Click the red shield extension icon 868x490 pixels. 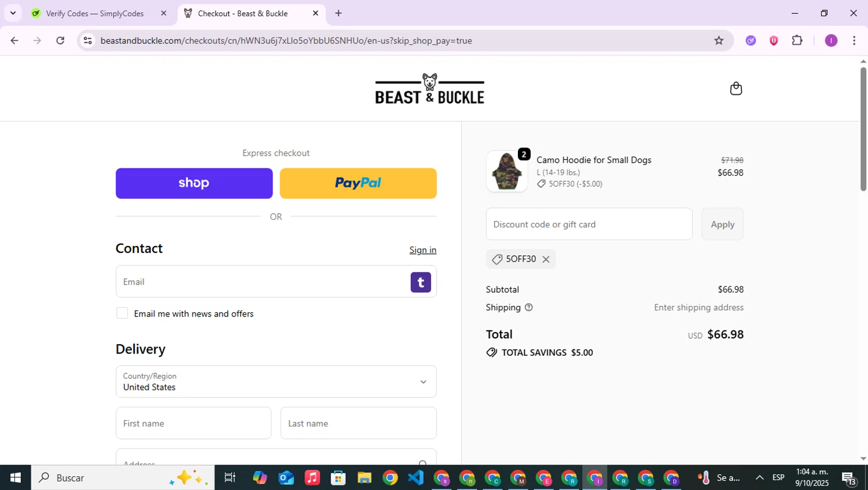pyautogui.click(x=774, y=40)
